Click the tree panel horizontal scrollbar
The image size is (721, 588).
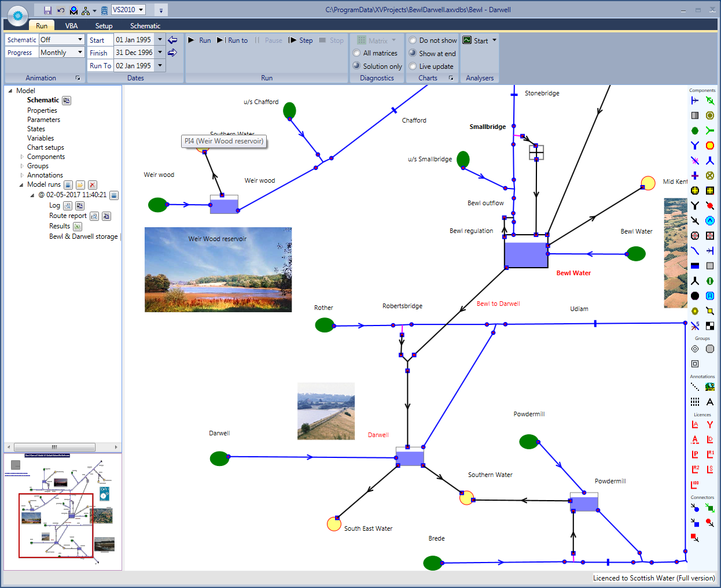click(55, 447)
